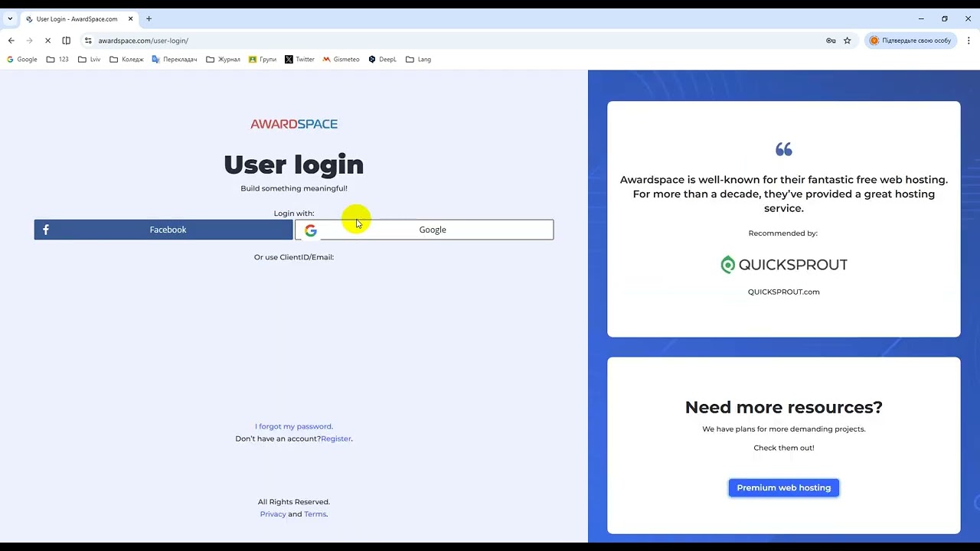980x551 pixels.
Task: Open the DeepL bookmark
Action: coord(383,59)
